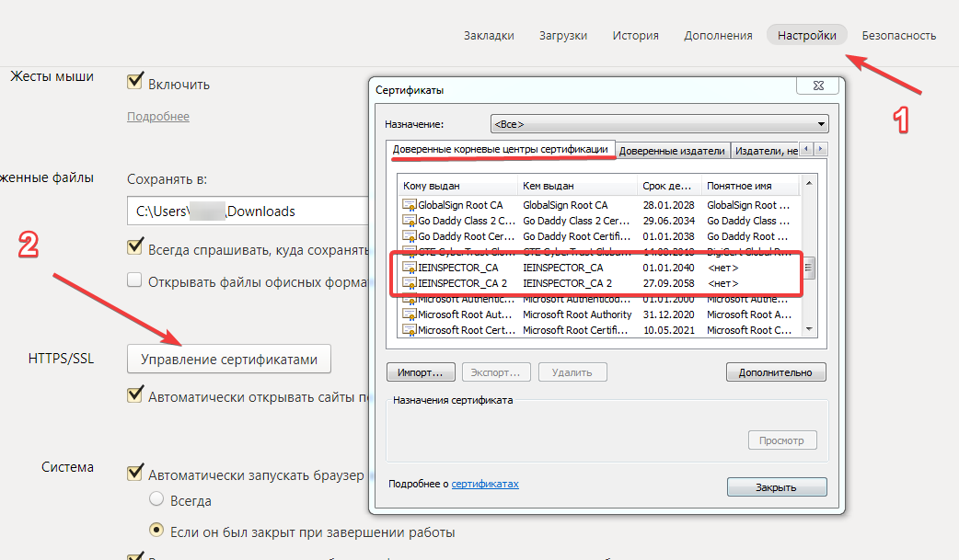Open the сертификатах link

point(485,484)
